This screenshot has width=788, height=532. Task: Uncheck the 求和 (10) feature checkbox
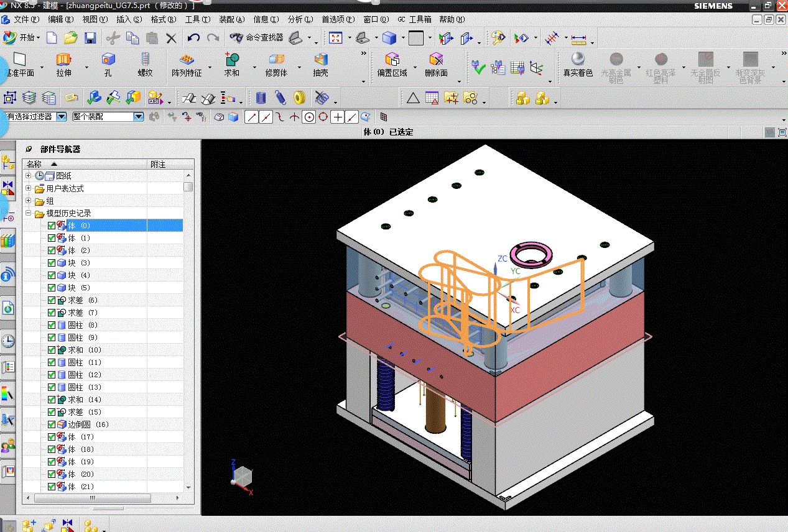52,350
